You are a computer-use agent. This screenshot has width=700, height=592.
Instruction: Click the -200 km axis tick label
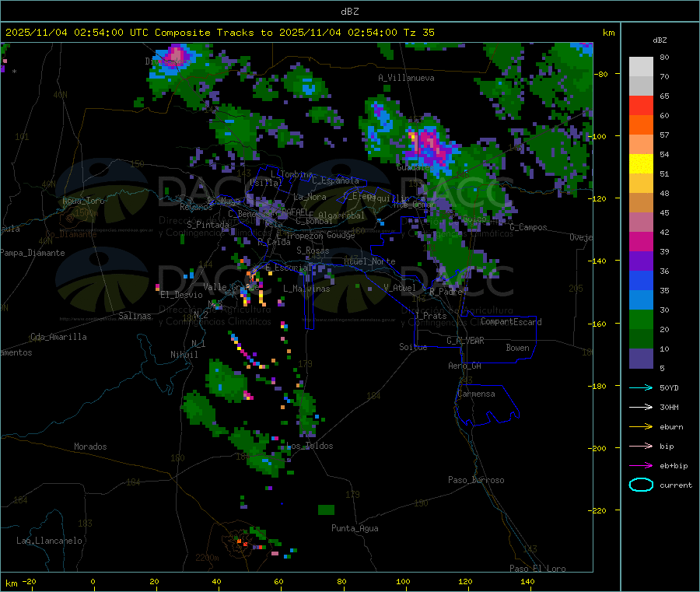(598, 448)
